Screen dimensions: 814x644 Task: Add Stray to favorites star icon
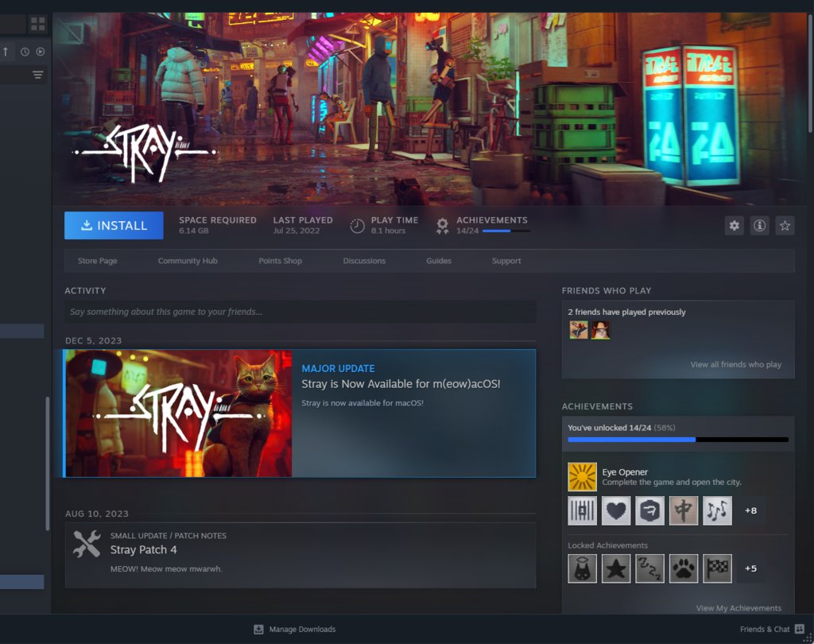(785, 226)
